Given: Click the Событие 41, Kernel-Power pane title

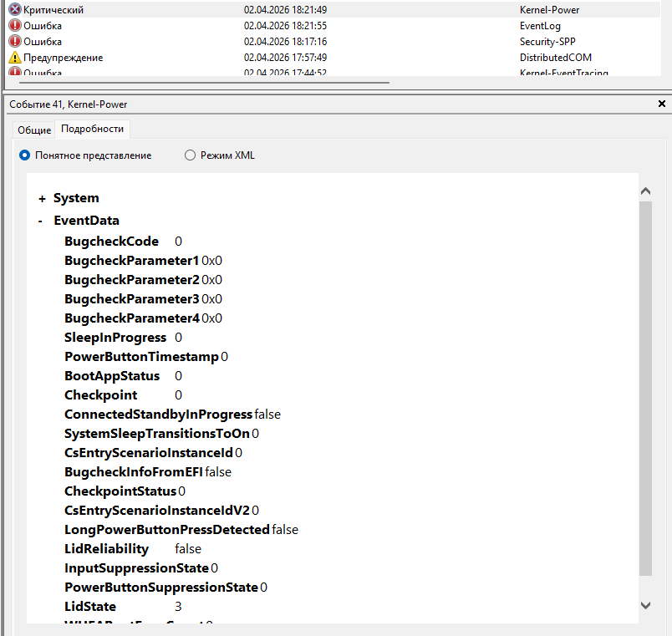Looking at the screenshot, I should click(69, 104).
